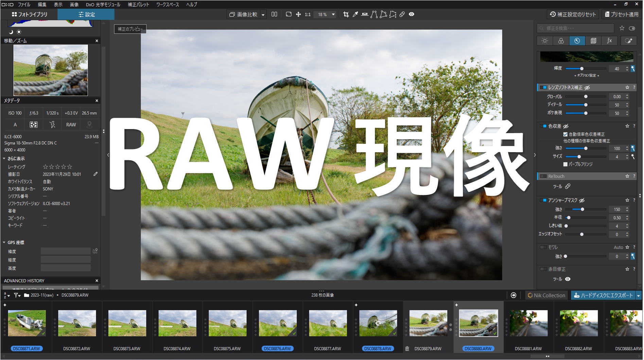Pick the white balance eyedropper tool
Viewport: 644px width, 360px height.
tap(355, 14)
